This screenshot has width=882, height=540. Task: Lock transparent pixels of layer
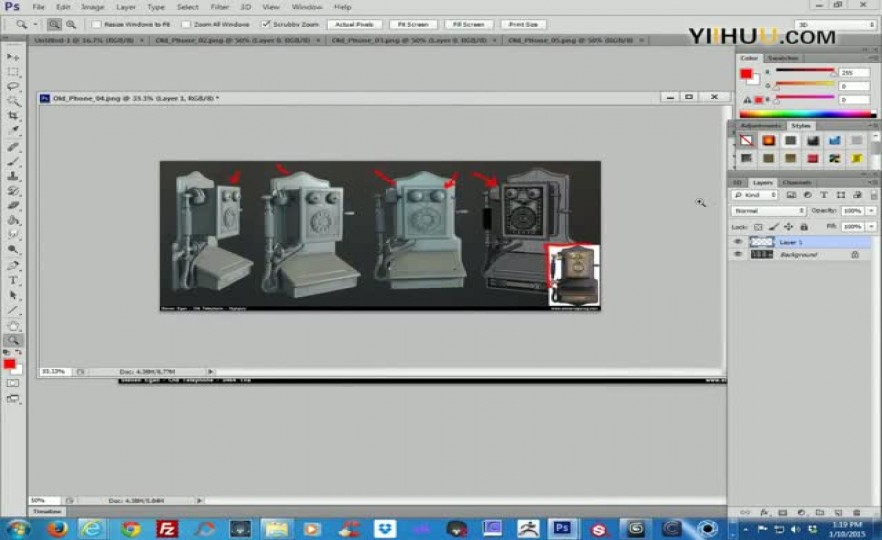tap(758, 227)
